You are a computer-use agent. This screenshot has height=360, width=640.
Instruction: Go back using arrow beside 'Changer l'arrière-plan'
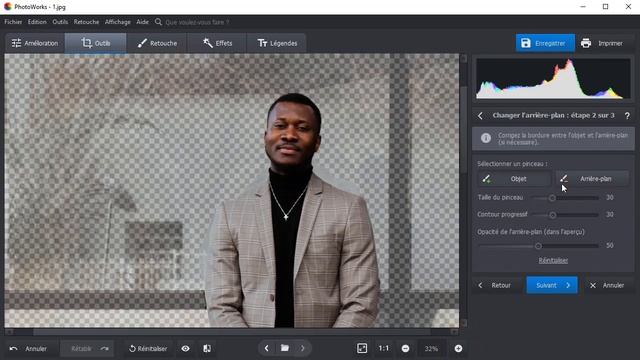[x=480, y=116]
